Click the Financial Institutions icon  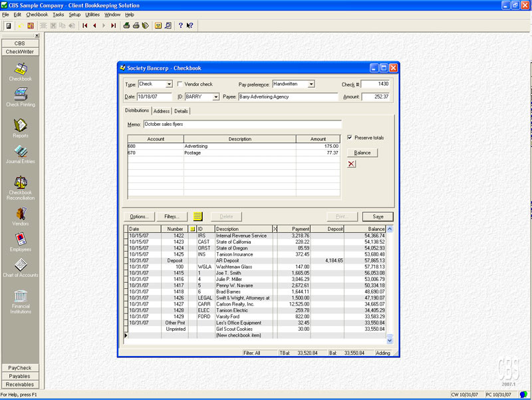(20, 296)
